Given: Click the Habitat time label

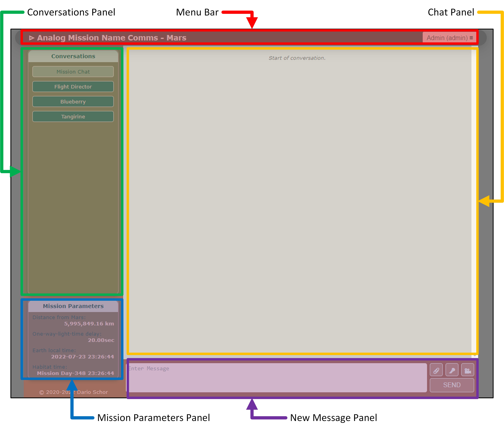Looking at the screenshot, I should [x=50, y=367].
